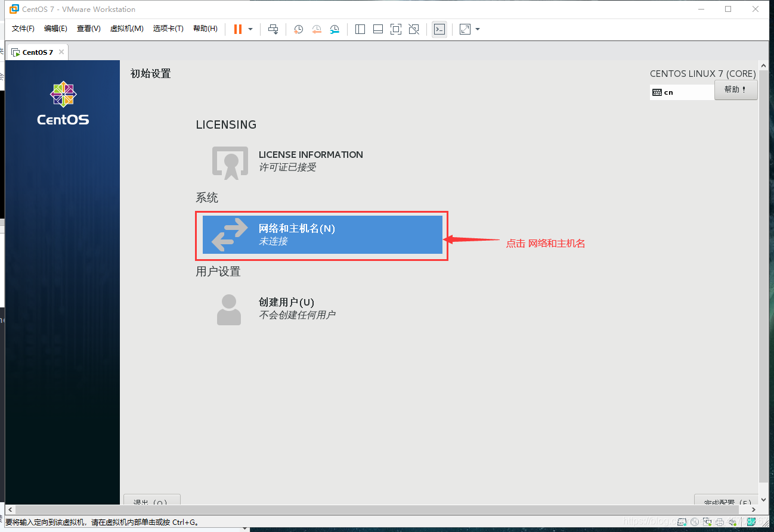
Task: Click the stretch guest display icon
Action: coord(465,29)
